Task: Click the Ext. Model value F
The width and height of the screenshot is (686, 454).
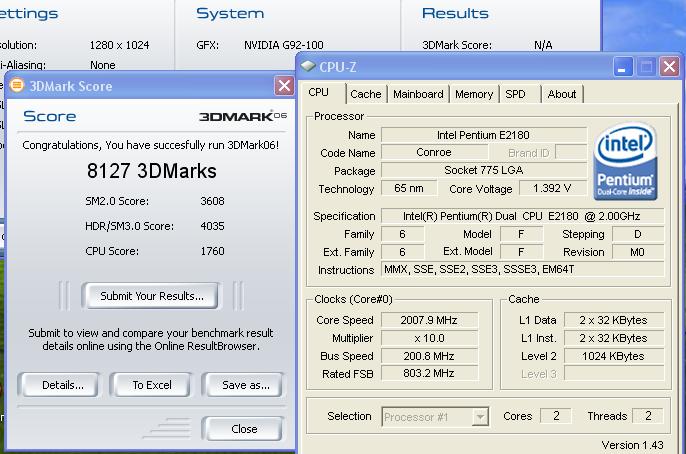Action: 521,252
